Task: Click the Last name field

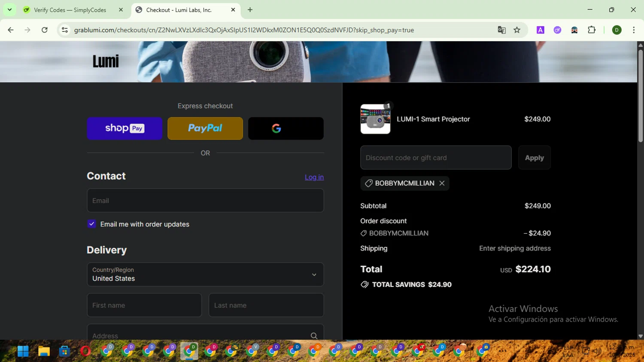Action: coord(266,305)
